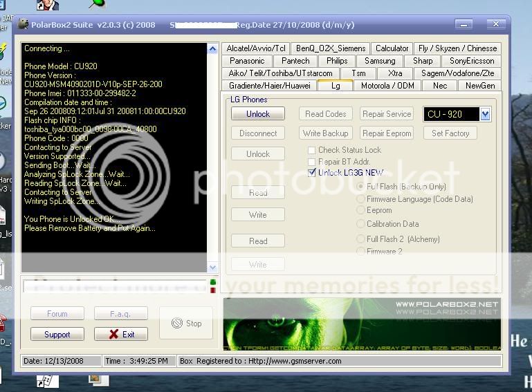This screenshot has width=532, height=392.
Task: Click the Repair Eeprom button
Action: click(387, 133)
